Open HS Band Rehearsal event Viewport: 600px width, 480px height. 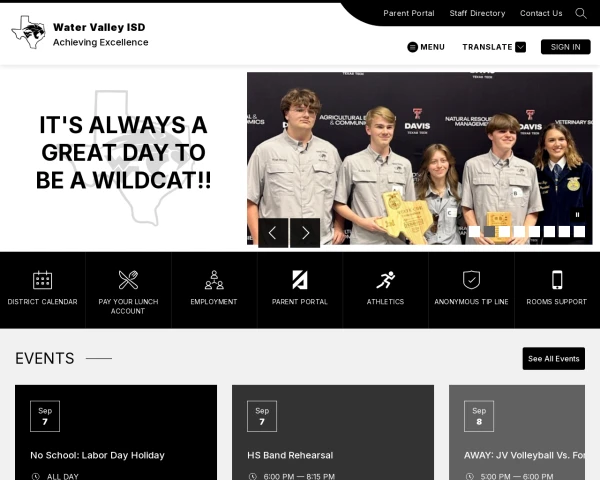pyautogui.click(x=290, y=455)
